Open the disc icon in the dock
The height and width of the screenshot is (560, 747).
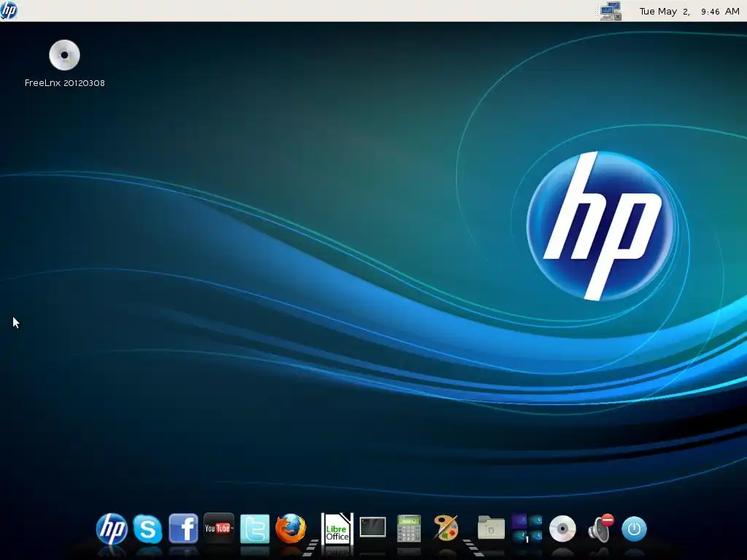click(562, 529)
